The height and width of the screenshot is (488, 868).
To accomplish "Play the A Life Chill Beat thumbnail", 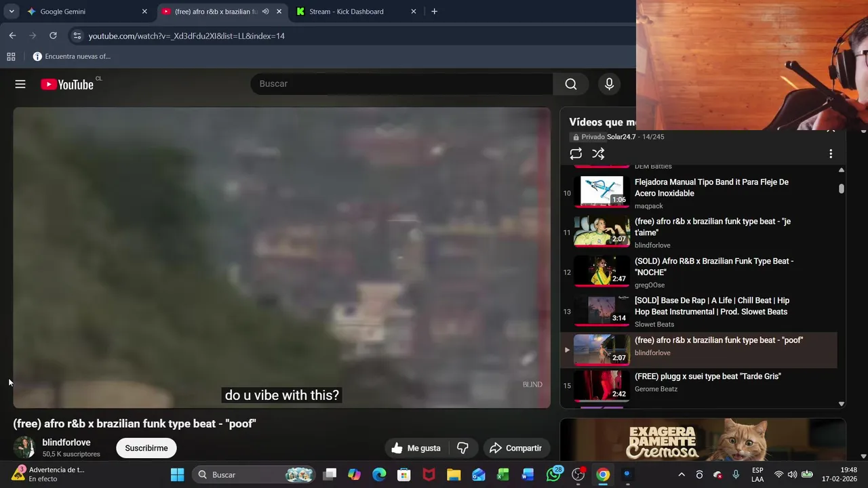I will (601, 310).
